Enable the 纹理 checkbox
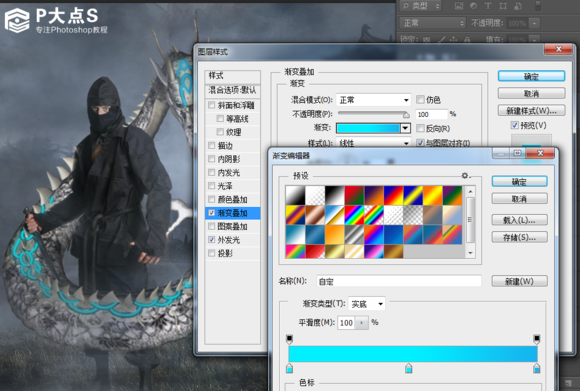This screenshot has width=580, height=391. click(220, 132)
